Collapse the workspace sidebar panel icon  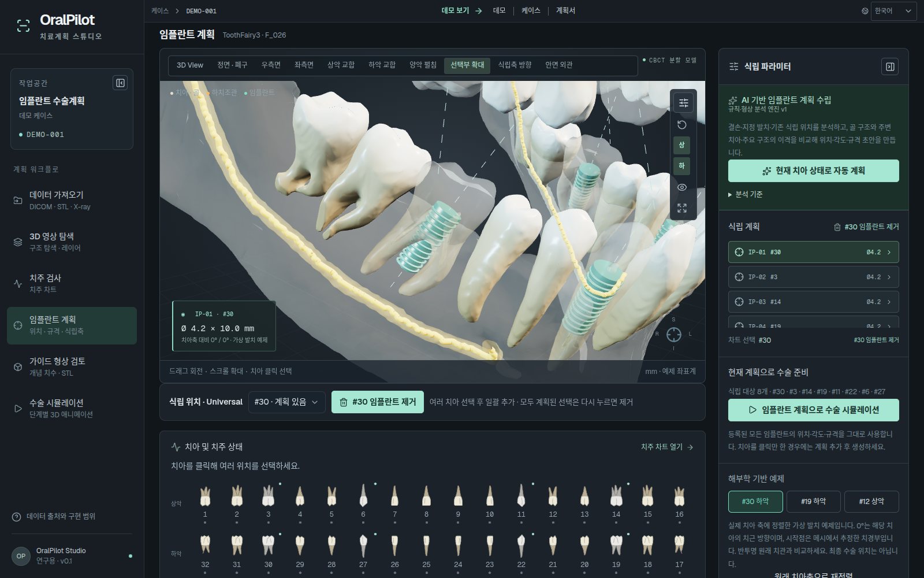coord(120,83)
